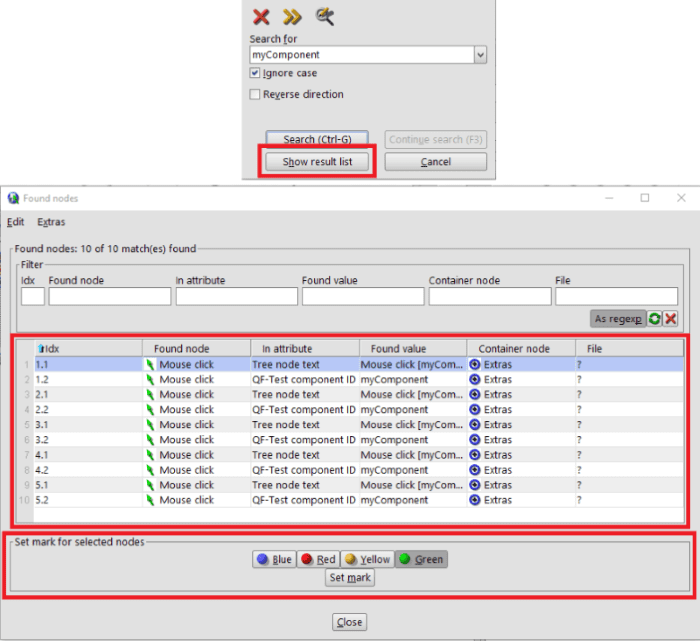Click the Container node filter field
The height and width of the screenshot is (641, 700).
click(x=490, y=296)
